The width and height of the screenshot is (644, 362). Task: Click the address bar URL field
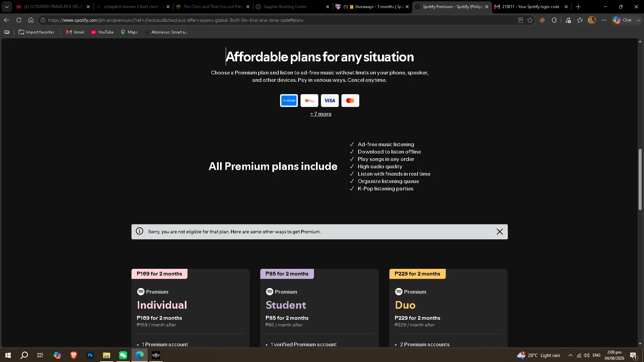click(278, 20)
